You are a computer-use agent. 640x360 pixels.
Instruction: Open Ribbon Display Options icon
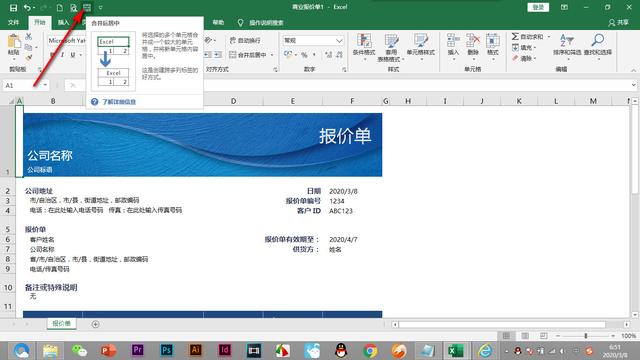click(564, 7)
